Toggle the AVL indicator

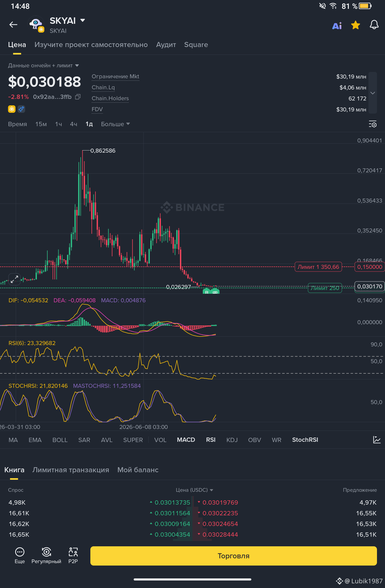point(107,440)
